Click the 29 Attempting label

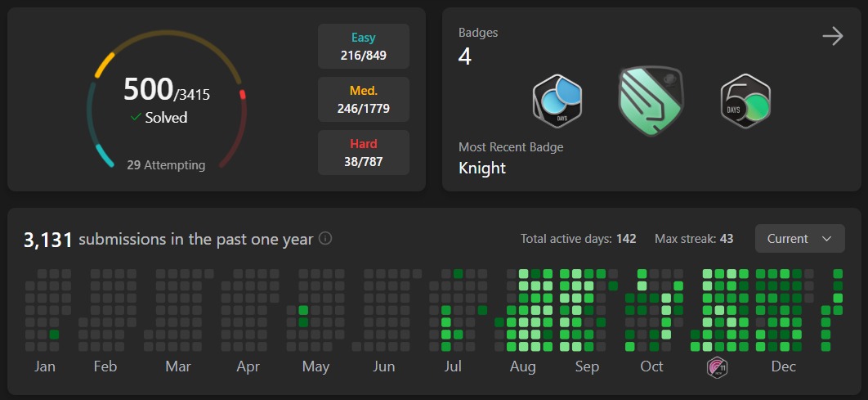click(166, 164)
